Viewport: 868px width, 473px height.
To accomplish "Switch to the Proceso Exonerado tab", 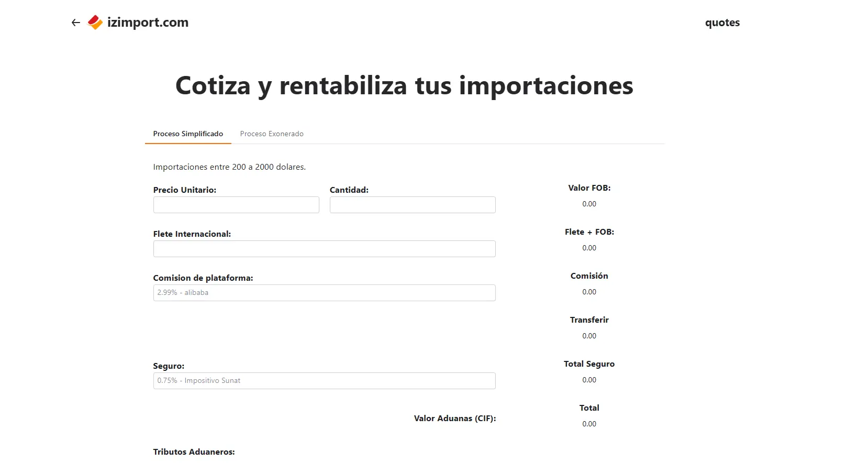I will coord(272,134).
